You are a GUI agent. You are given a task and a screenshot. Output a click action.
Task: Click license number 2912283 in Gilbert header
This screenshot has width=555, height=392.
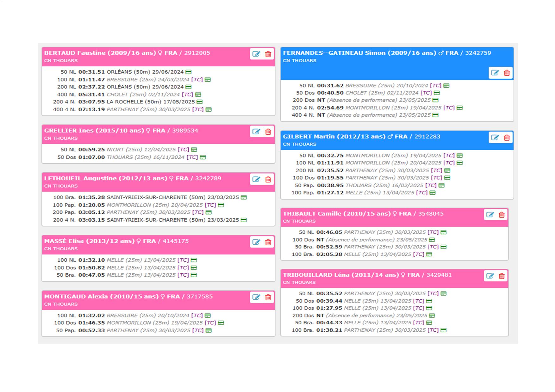pyautogui.click(x=427, y=137)
